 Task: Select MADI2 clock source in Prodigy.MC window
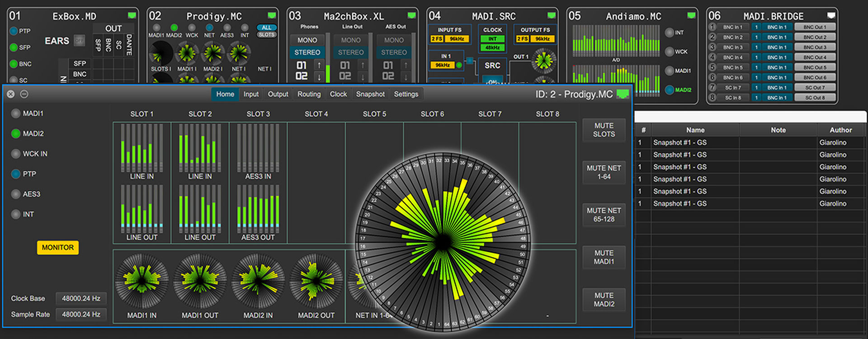(16, 133)
